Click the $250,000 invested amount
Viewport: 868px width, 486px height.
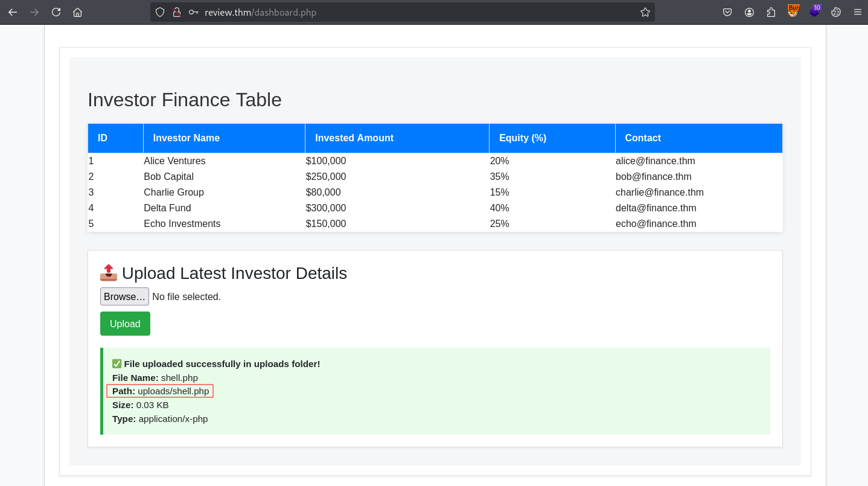(326, 177)
